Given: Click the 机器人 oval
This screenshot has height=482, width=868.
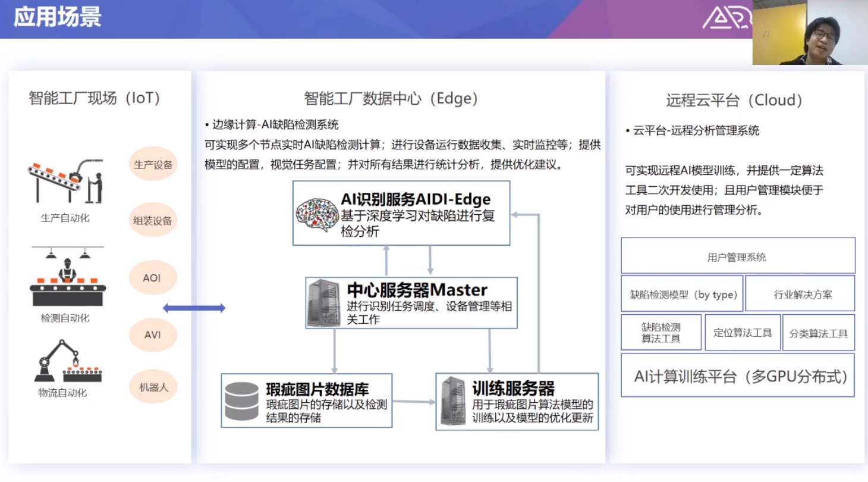Looking at the screenshot, I should coord(153,387).
